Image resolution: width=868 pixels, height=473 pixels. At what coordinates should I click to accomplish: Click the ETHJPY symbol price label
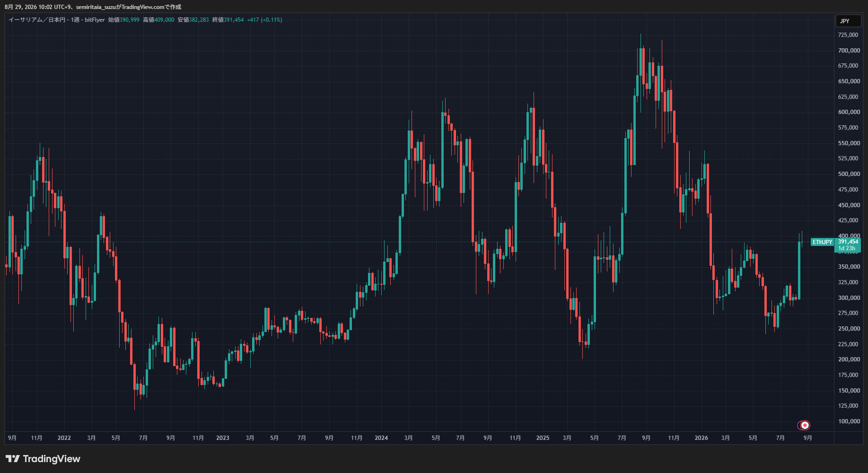coord(822,242)
